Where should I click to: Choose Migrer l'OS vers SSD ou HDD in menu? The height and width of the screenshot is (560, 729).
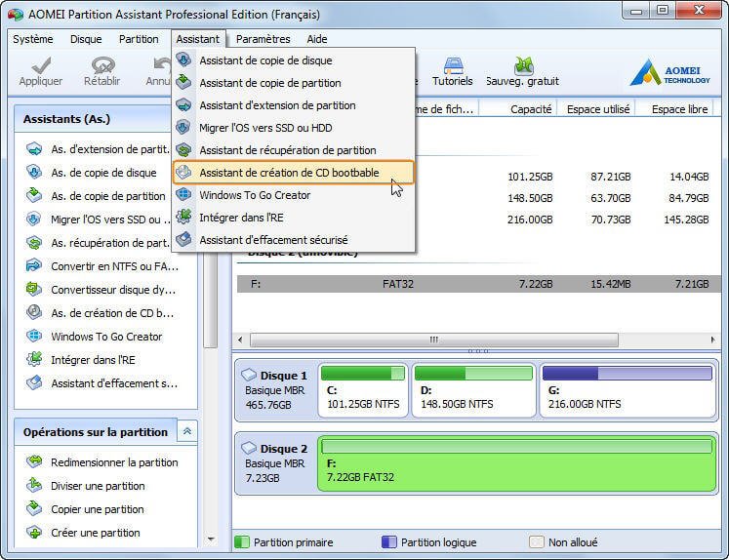(294, 128)
